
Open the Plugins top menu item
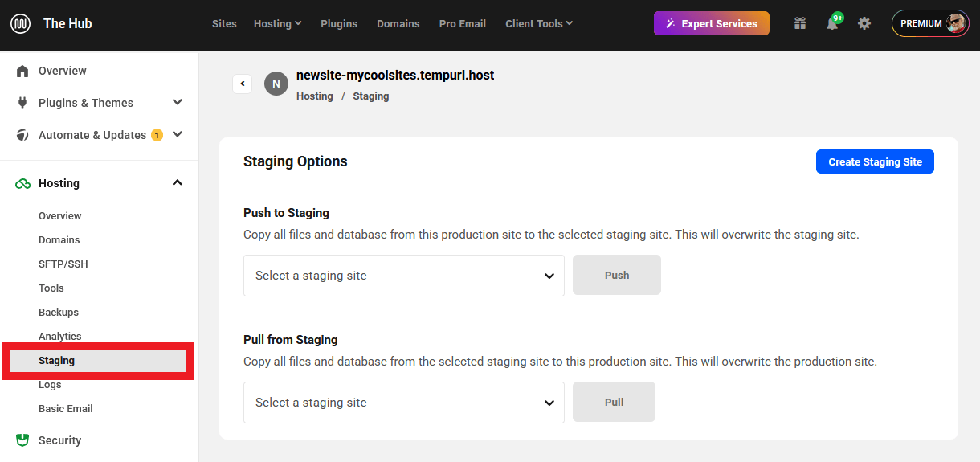click(339, 23)
